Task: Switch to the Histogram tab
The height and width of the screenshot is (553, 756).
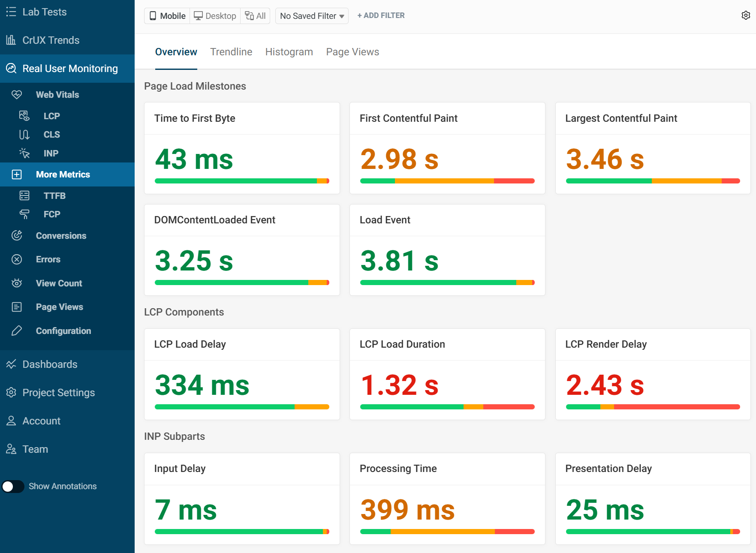Action: click(289, 51)
